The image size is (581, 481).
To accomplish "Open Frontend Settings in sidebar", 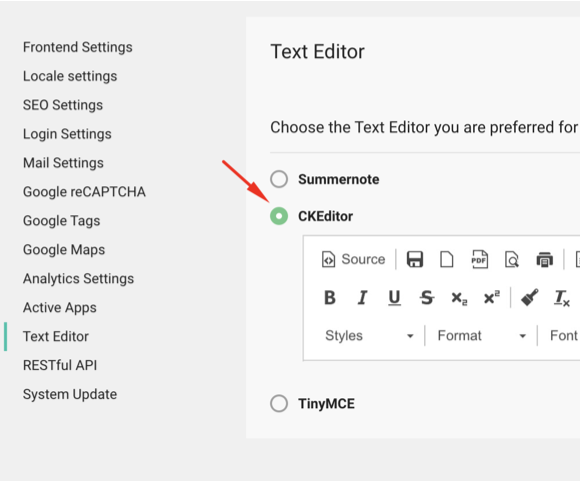I will pos(77,47).
